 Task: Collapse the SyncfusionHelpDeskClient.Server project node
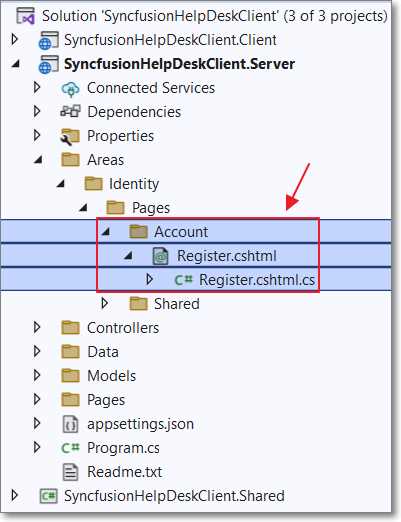(x=16, y=64)
